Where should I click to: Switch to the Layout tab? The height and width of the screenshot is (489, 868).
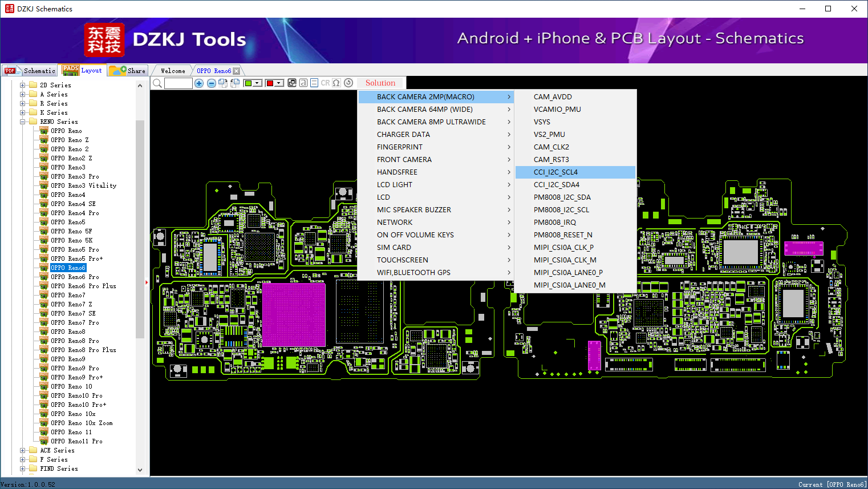point(83,70)
